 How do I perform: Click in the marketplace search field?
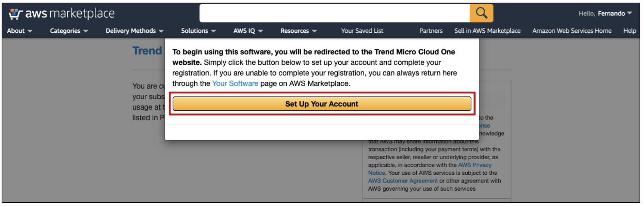(335, 13)
